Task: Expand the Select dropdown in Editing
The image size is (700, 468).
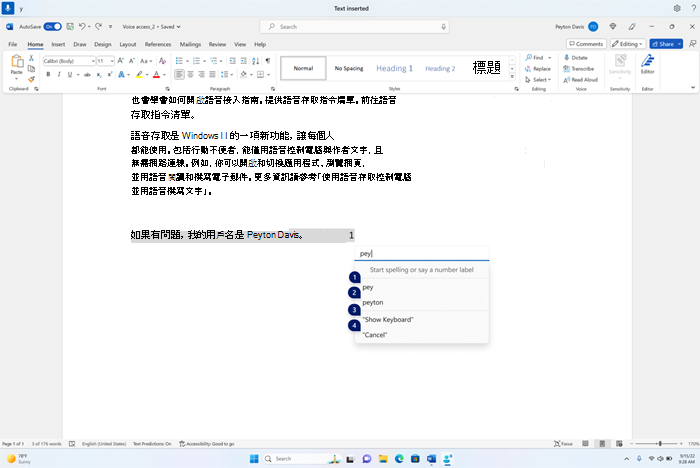Action: tap(538, 79)
